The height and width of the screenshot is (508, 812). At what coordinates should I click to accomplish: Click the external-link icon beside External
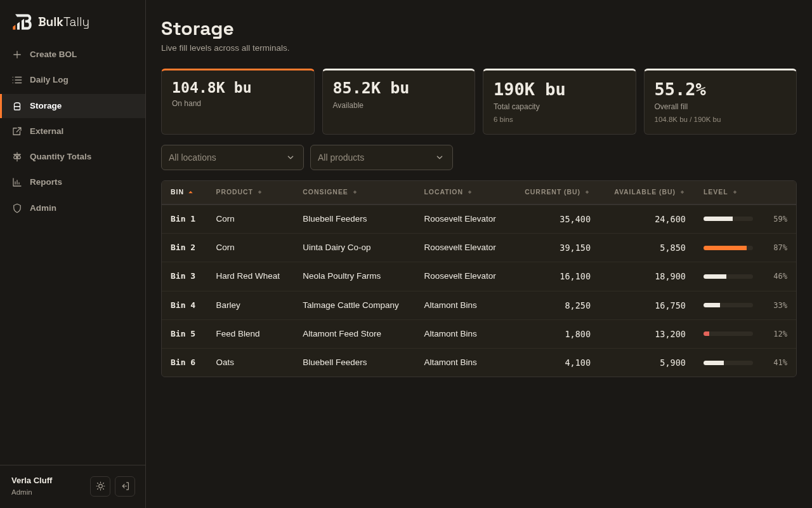(x=17, y=131)
